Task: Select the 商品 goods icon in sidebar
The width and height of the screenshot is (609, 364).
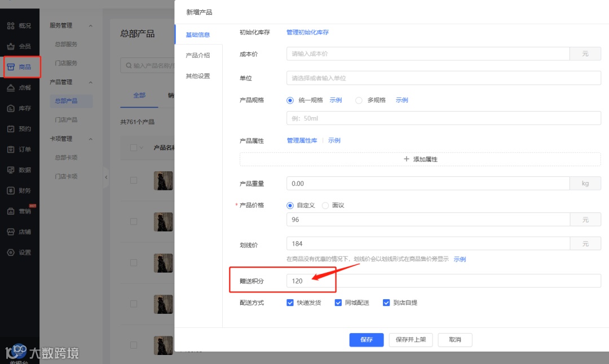Action: [11, 66]
